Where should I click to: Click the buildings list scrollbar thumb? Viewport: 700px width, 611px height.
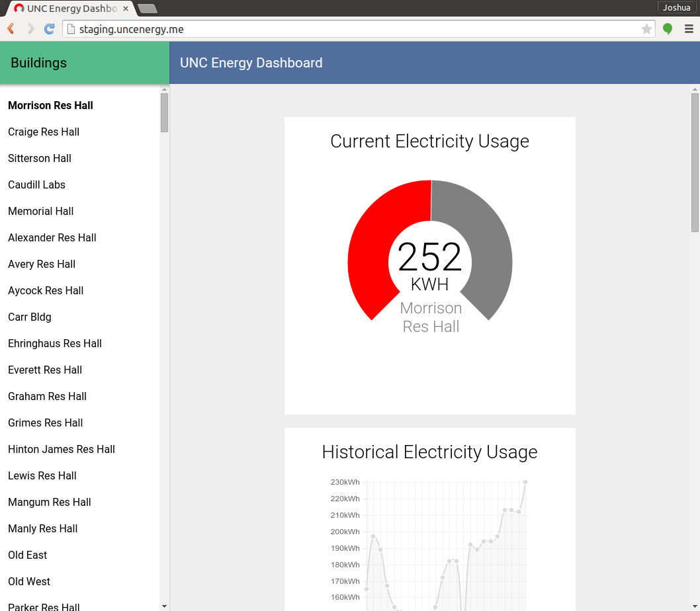coord(164,112)
